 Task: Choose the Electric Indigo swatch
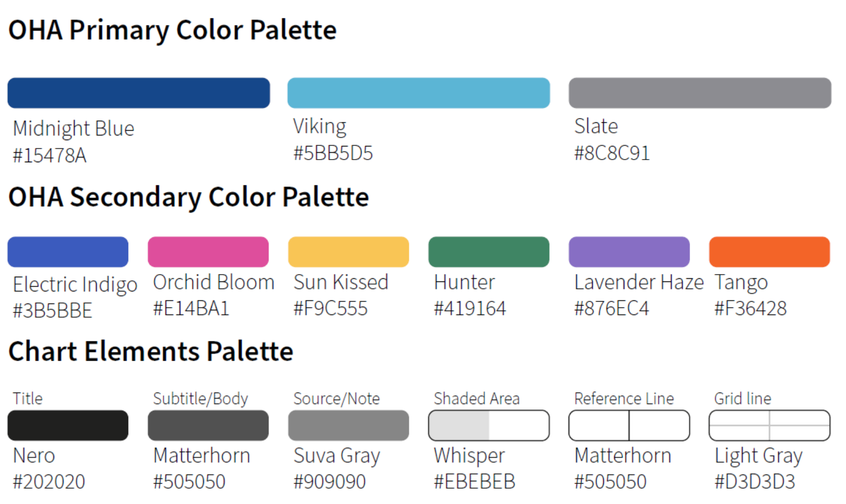68,252
